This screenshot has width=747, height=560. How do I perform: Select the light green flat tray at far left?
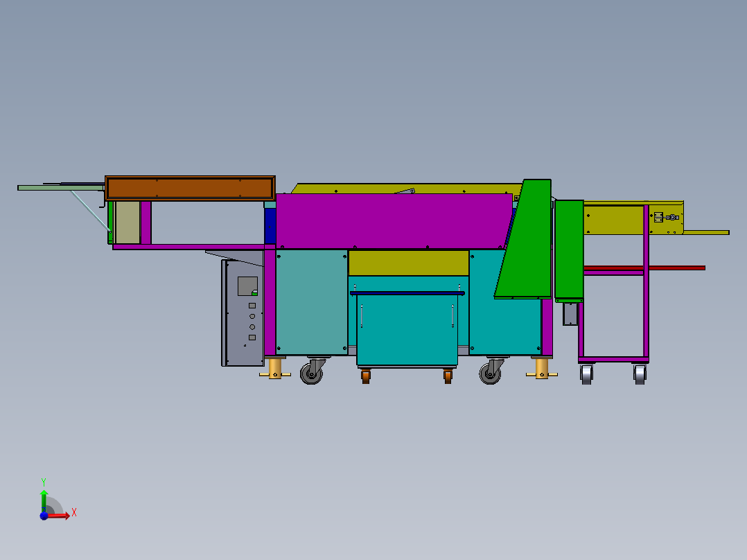point(60,189)
